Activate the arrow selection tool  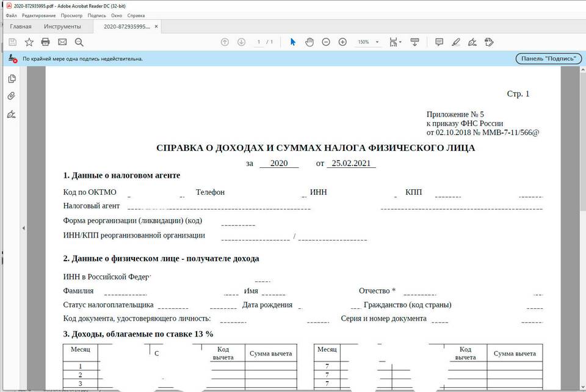click(293, 42)
